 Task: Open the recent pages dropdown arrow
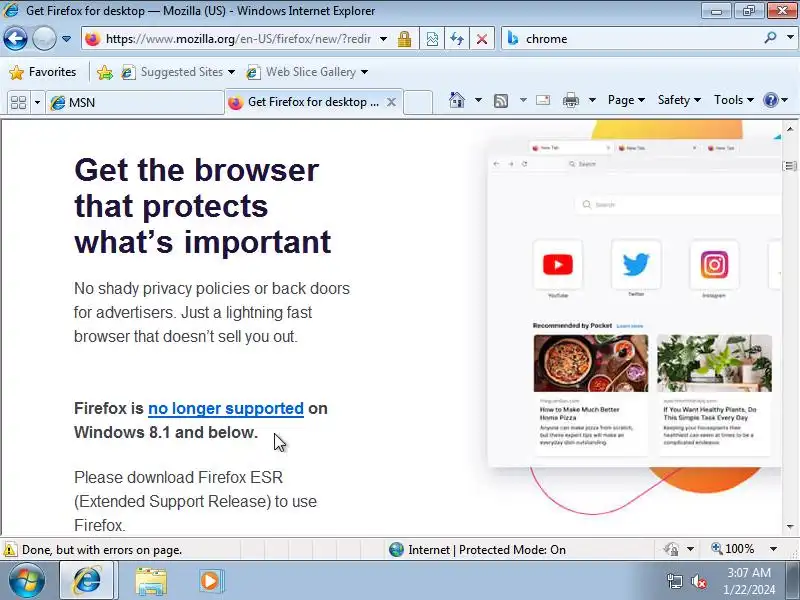pyautogui.click(x=66, y=39)
